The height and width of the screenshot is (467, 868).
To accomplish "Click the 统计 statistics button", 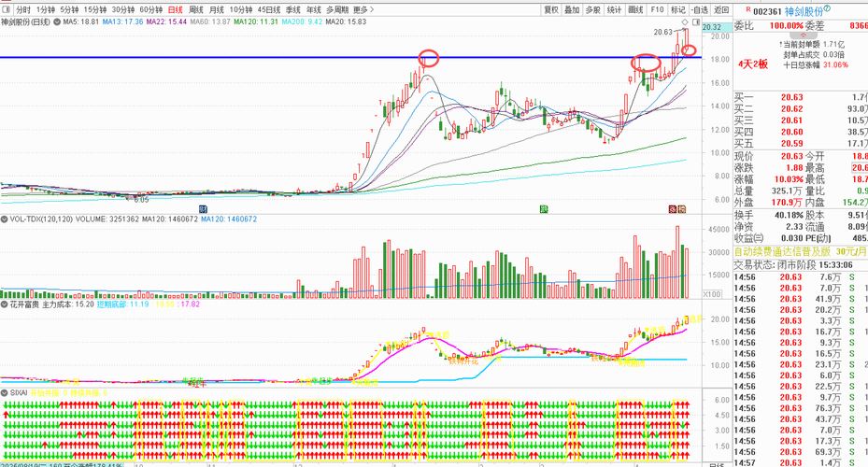I will pyautogui.click(x=614, y=10).
